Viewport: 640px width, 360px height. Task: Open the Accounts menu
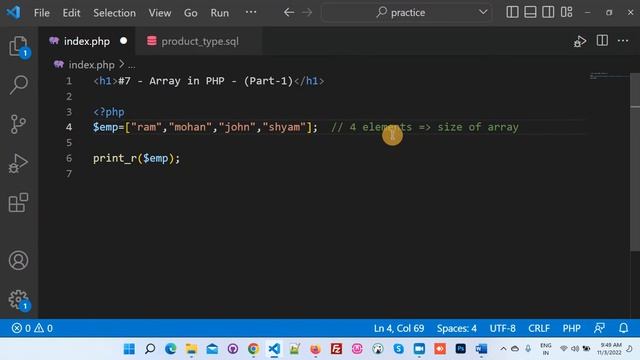click(x=18, y=260)
